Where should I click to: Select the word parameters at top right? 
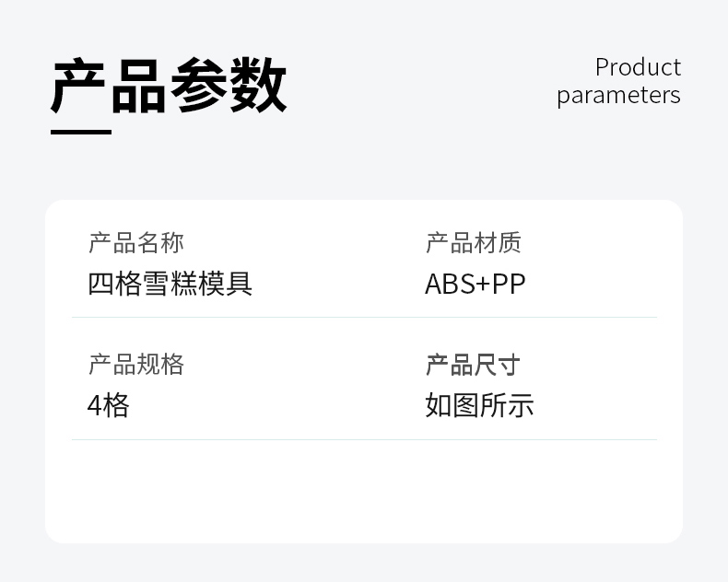pyautogui.click(x=619, y=96)
